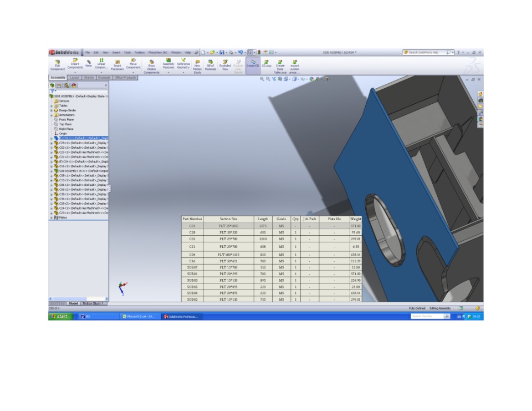This screenshot has height=411, width=532.
Task: Create an Exploded View
Action: (225, 65)
